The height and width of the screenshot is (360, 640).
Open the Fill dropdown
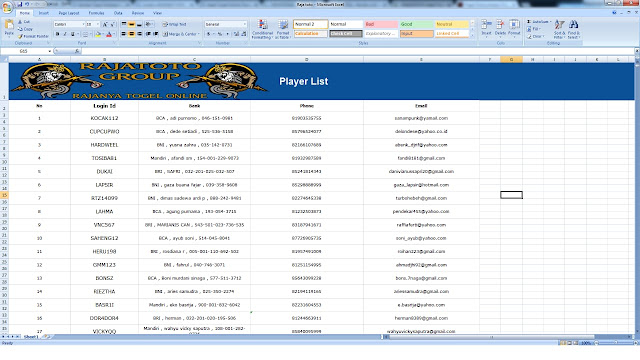pos(534,29)
